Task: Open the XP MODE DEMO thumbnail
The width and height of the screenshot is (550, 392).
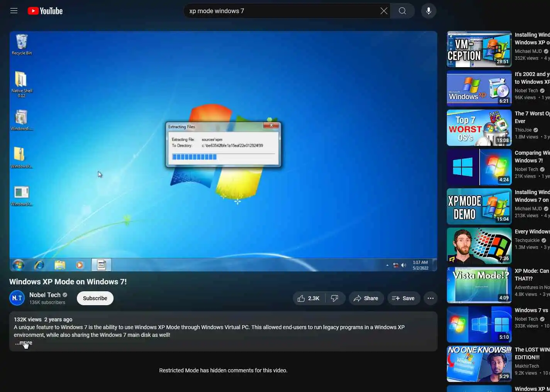Action: click(x=479, y=206)
